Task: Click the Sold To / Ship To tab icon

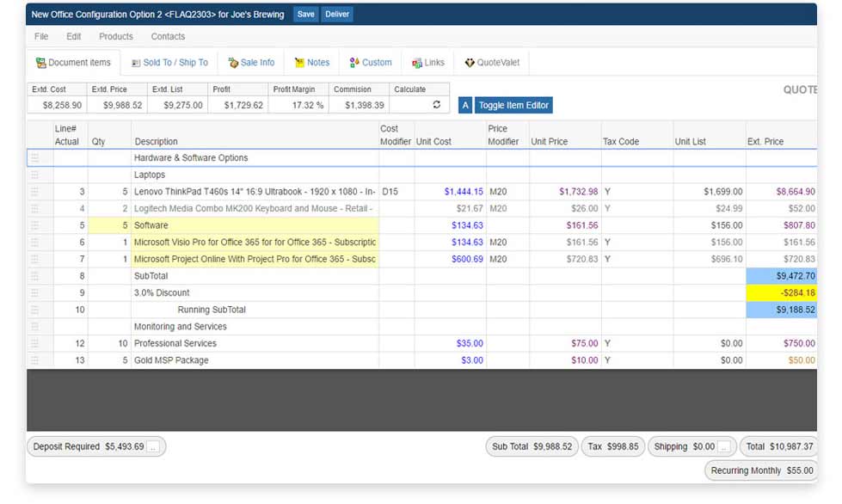Action: tap(136, 64)
